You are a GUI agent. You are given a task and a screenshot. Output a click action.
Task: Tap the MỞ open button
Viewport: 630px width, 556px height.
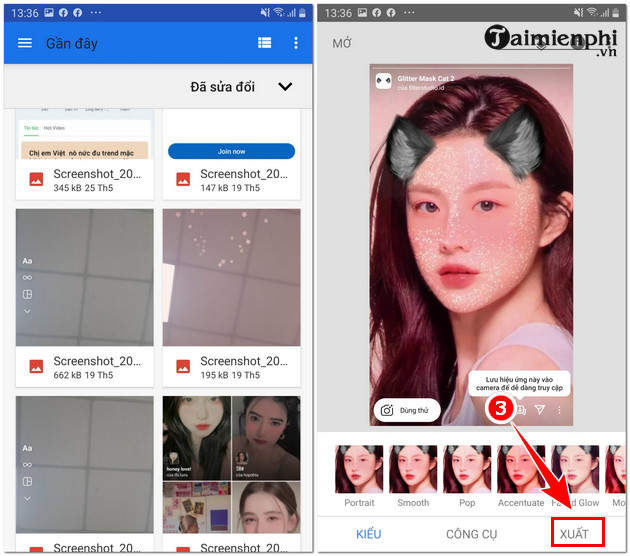(342, 44)
